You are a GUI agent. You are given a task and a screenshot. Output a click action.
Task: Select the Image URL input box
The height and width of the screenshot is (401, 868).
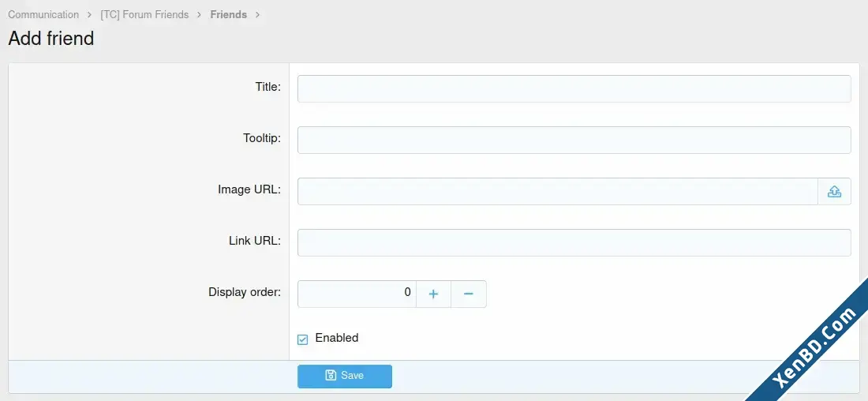click(x=557, y=192)
